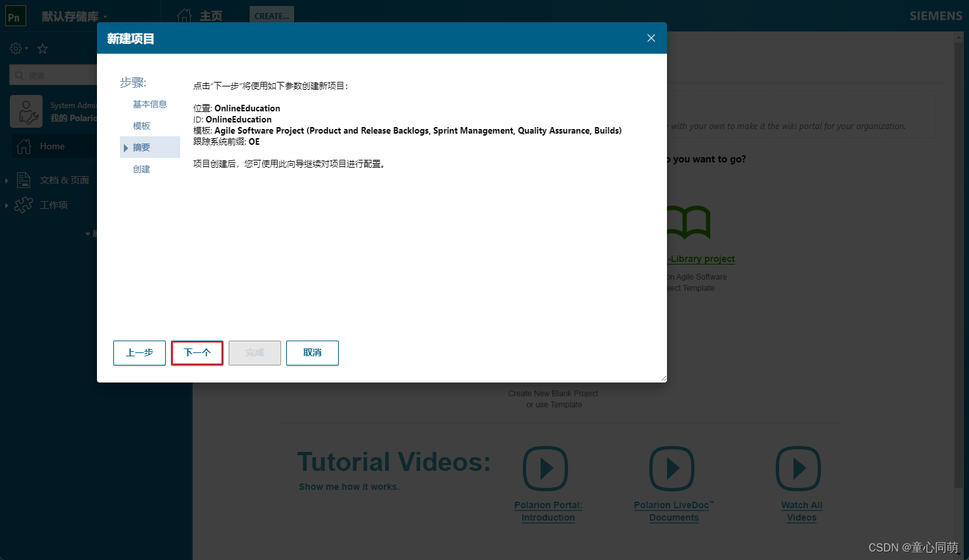Image resolution: width=969 pixels, height=560 pixels.
Task: Play the Watch All Videos icon
Action: coord(798,468)
